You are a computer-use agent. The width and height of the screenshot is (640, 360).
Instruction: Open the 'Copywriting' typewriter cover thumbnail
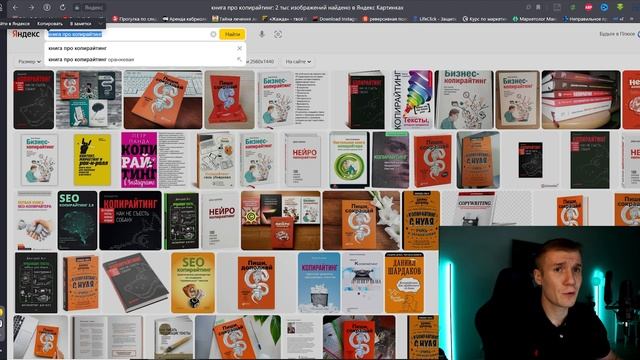[x=475, y=209]
